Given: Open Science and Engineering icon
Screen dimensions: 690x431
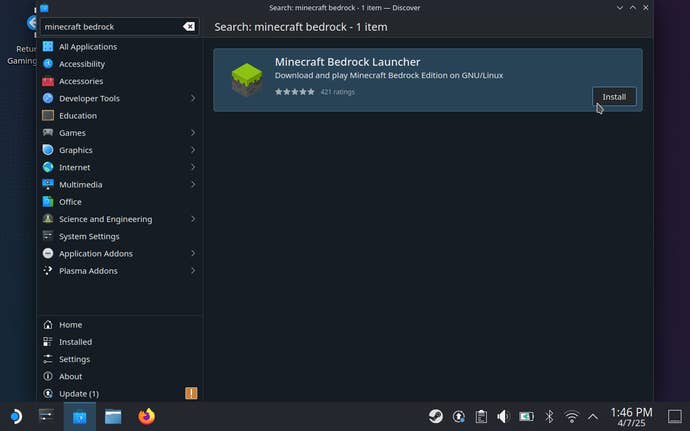Looking at the screenshot, I should point(48,219).
